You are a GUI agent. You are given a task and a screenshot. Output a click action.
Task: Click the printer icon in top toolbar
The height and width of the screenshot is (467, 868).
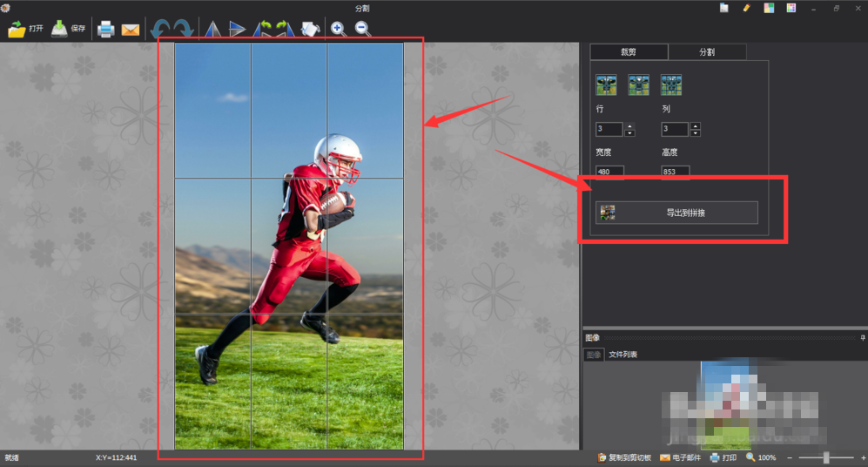(x=105, y=29)
